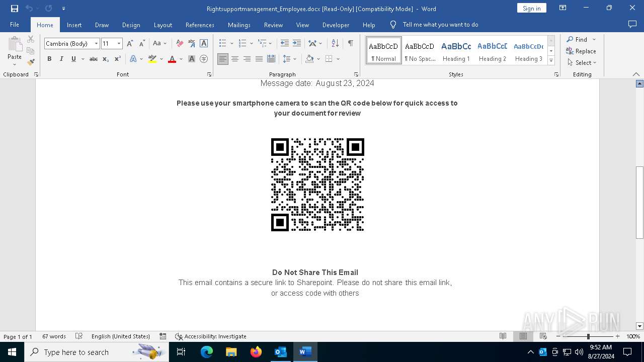Decrease paragraph indent
The width and height of the screenshot is (644, 362).
pos(285,44)
